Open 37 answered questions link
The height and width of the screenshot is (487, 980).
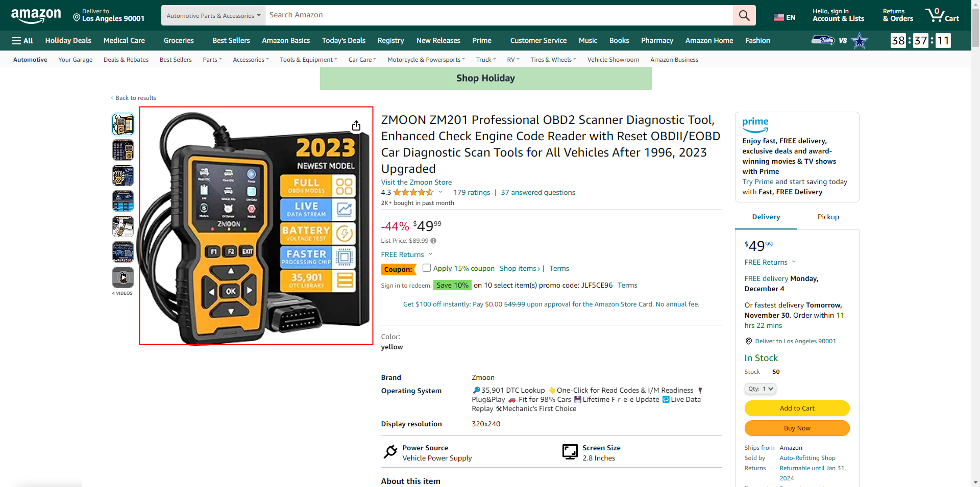tap(538, 192)
